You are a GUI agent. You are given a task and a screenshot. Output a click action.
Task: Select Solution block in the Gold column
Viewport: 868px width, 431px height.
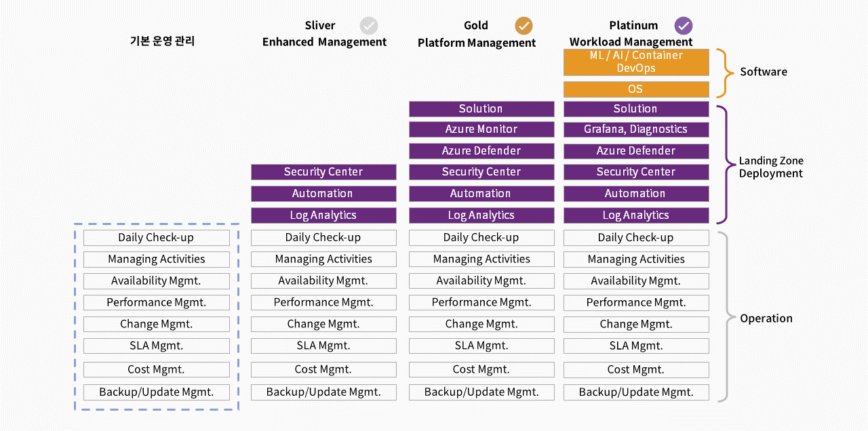[481, 109]
